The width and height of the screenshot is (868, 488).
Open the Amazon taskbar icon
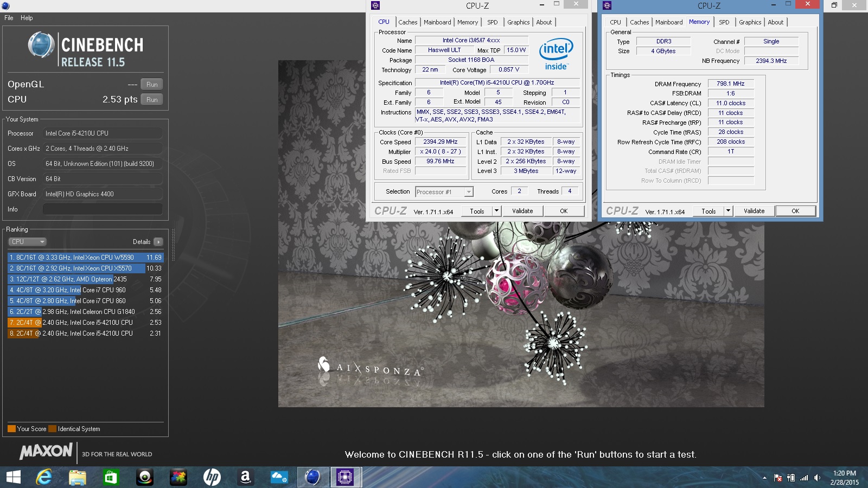(245, 477)
